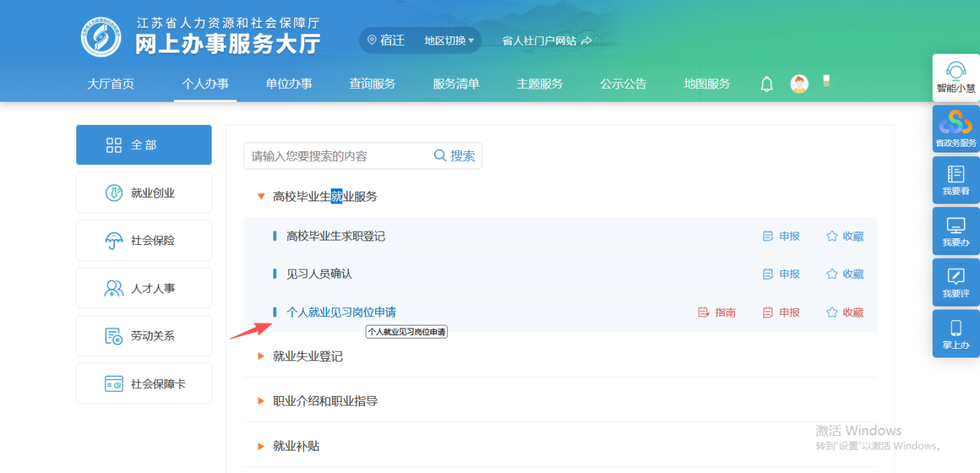
Task: Click the 我要办 sidebar icon
Action: click(x=956, y=231)
